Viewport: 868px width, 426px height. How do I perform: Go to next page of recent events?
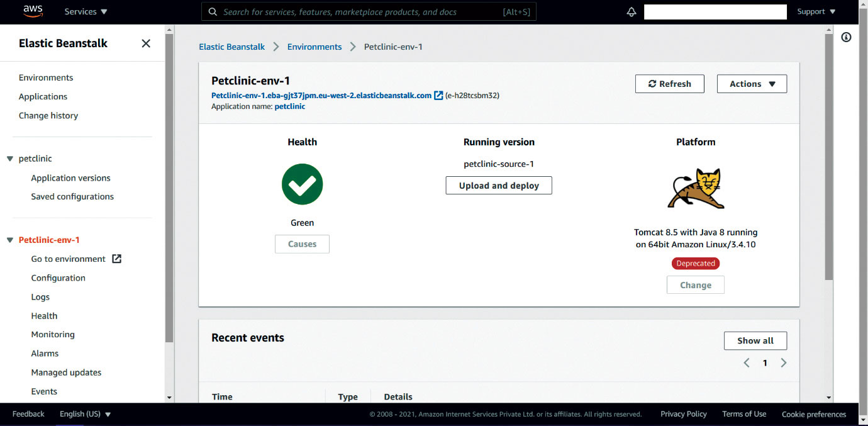pyautogui.click(x=784, y=363)
